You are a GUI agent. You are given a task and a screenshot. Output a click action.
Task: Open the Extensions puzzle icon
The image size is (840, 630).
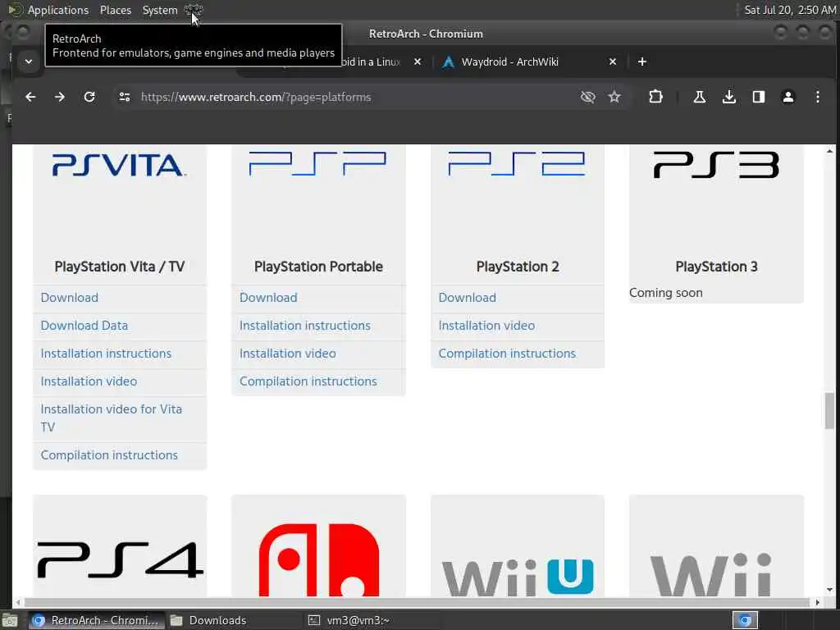pos(655,97)
